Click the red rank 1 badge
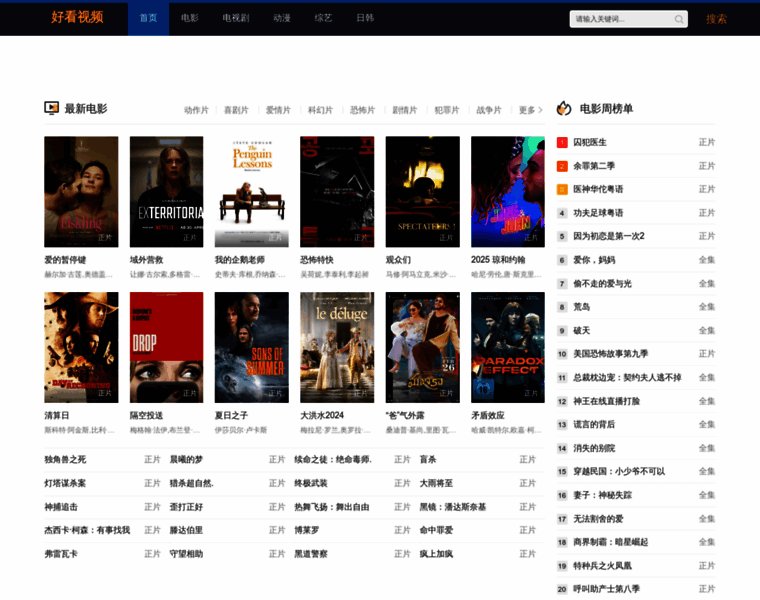The height and width of the screenshot is (600, 760). click(562, 142)
